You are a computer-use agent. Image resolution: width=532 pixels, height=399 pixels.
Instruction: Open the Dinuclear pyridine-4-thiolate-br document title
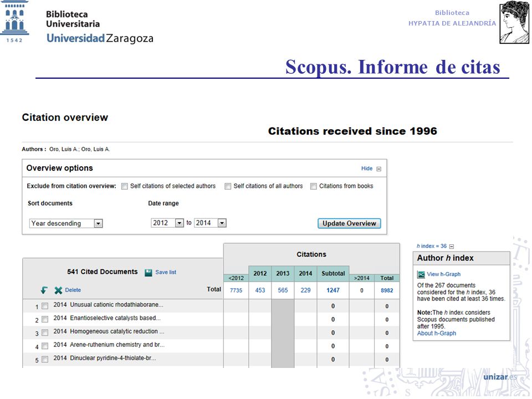pyautogui.click(x=112, y=359)
